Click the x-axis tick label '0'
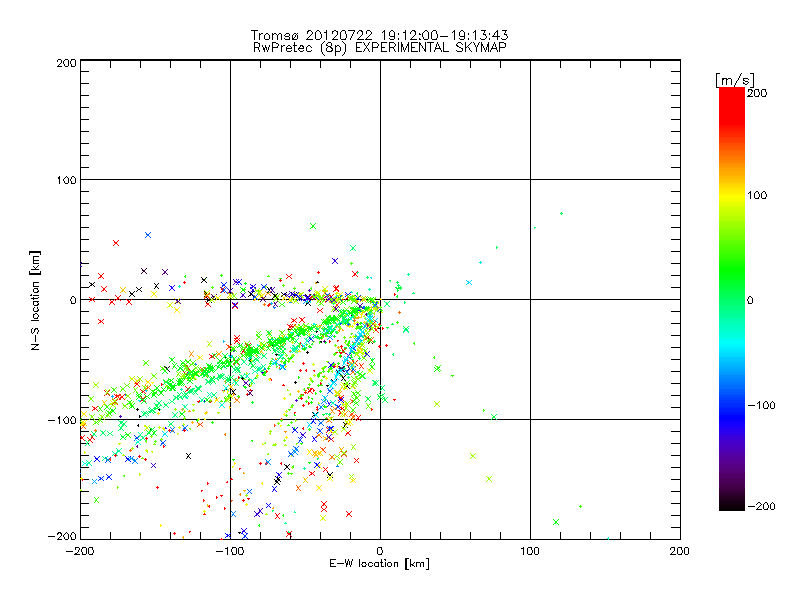The height and width of the screenshot is (600, 800). pos(380,552)
